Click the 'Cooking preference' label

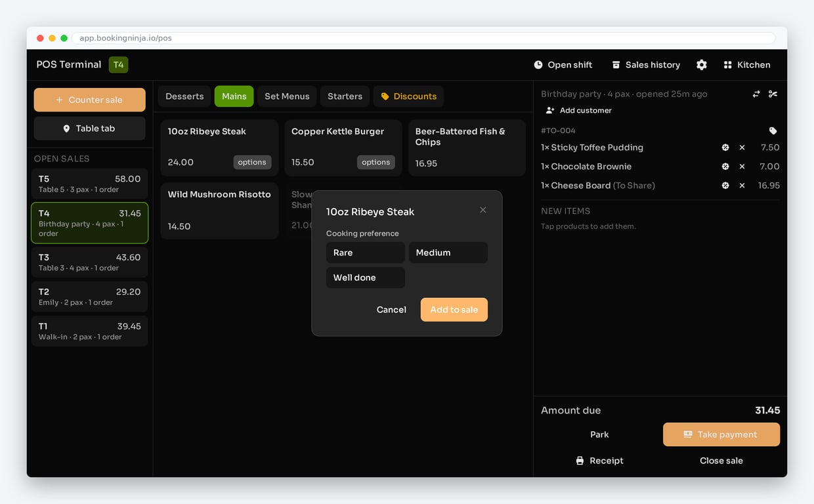(362, 234)
